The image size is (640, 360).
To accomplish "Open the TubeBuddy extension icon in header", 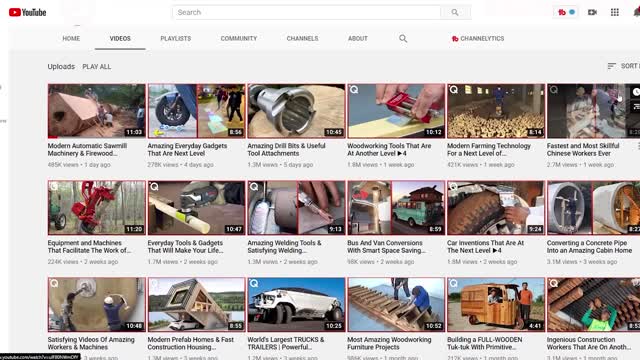I will [566, 12].
